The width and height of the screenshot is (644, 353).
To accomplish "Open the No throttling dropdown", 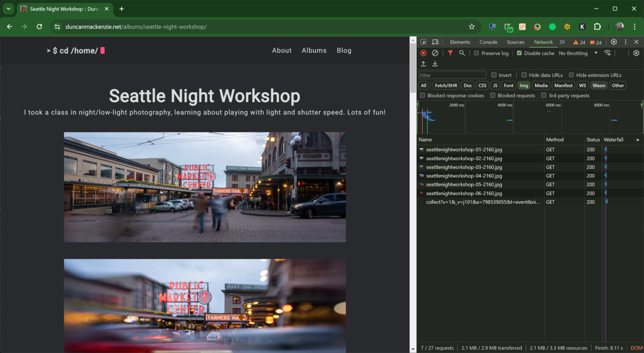I will [x=578, y=53].
